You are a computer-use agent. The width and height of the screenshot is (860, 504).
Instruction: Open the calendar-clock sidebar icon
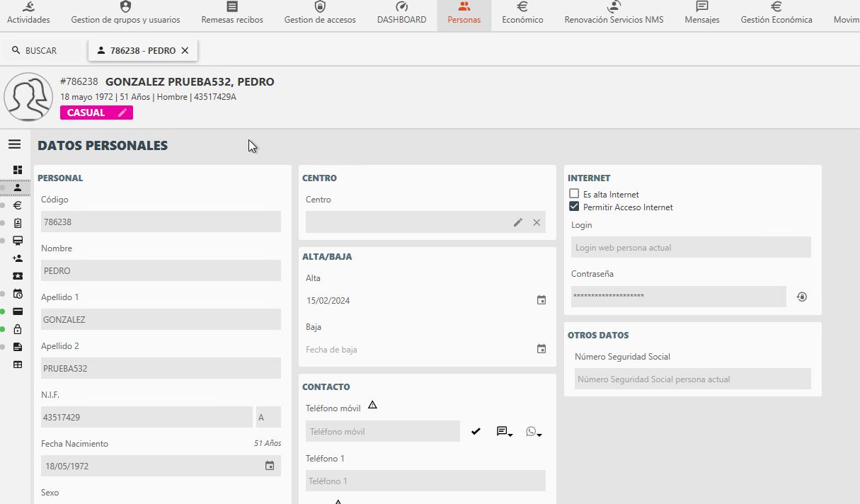[x=18, y=294]
